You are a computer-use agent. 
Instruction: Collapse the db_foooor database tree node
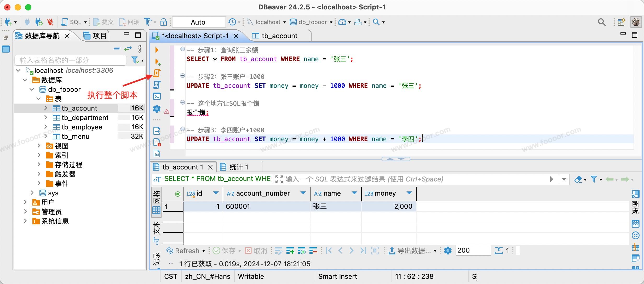coord(32,89)
